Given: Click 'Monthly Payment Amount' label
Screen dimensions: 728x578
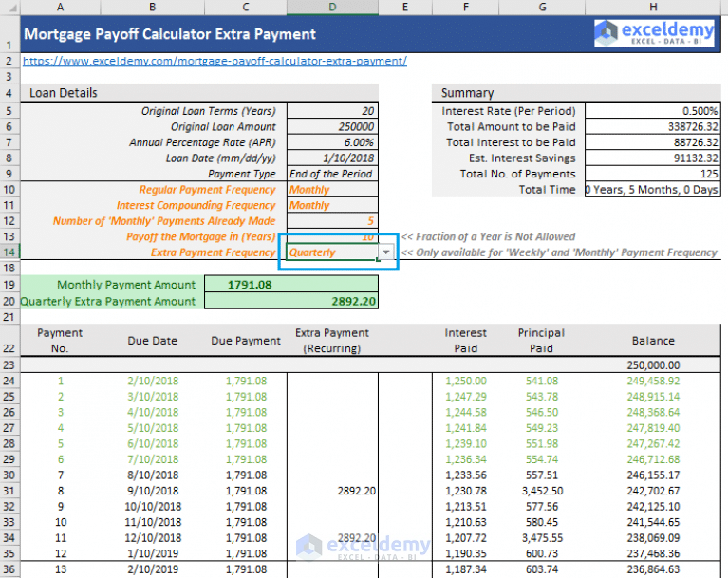Looking at the screenshot, I should [x=126, y=285].
